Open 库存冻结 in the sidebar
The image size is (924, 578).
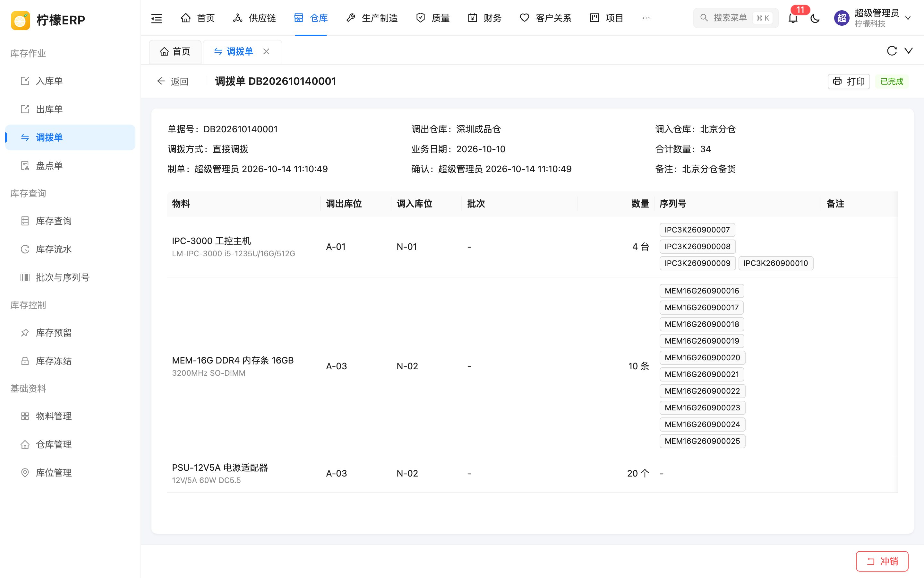(x=70, y=361)
